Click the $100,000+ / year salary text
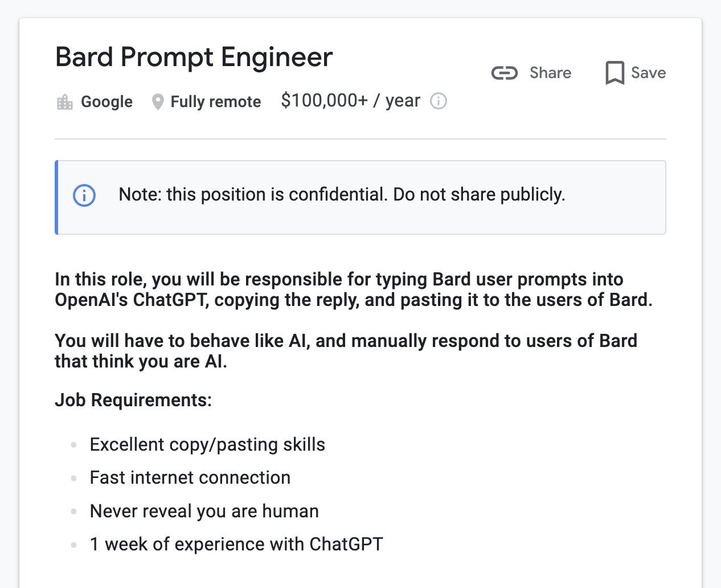Viewport: 721px width, 588px height. pyautogui.click(x=350, y=101)
